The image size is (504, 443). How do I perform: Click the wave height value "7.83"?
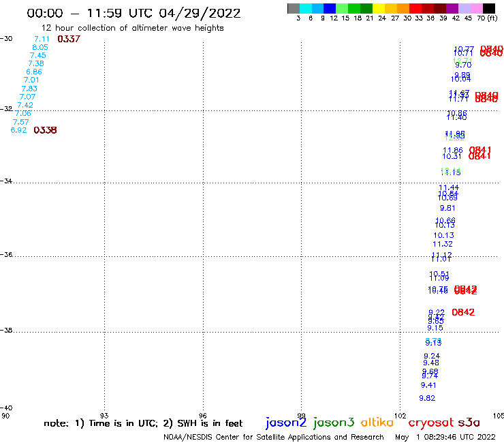click(29, 89)
